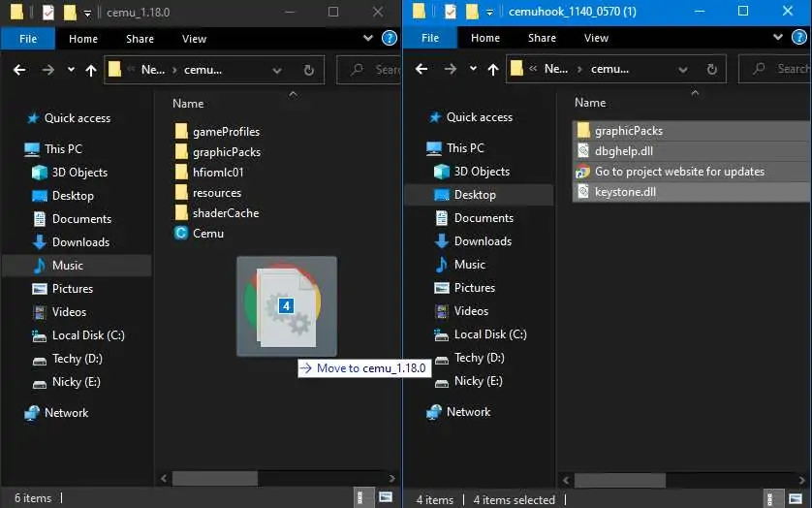
Task: Open Help in cemu_1.18.0 window
Action: [389, 38]
